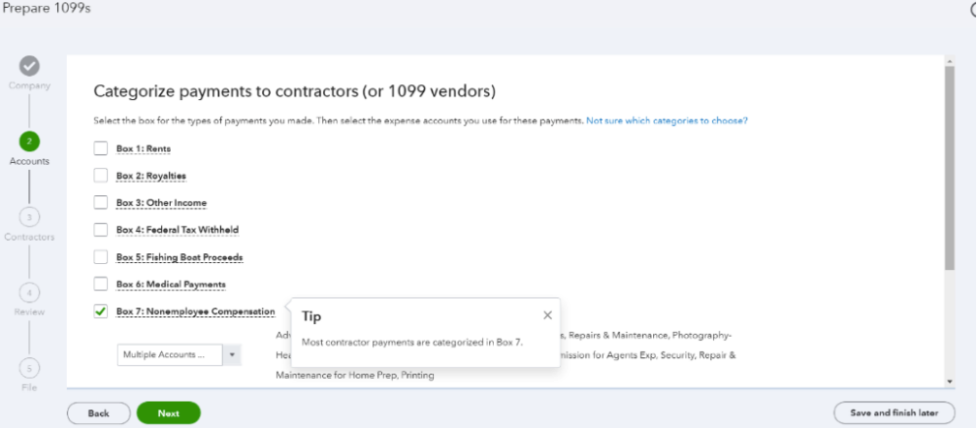Toggle the Box 6: Medical Payments checkbox
The image size is (980, 428).
pos(100,284)
